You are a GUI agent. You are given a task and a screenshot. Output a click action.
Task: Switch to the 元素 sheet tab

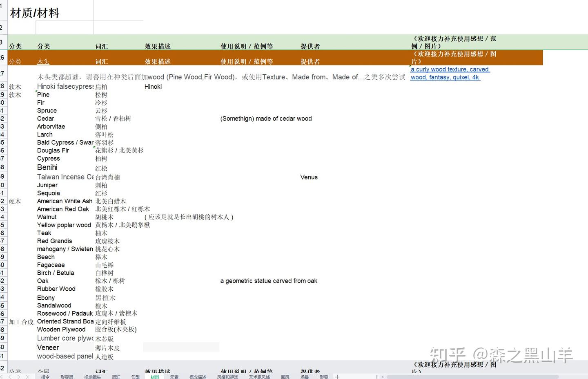click(x=174, y=377)
